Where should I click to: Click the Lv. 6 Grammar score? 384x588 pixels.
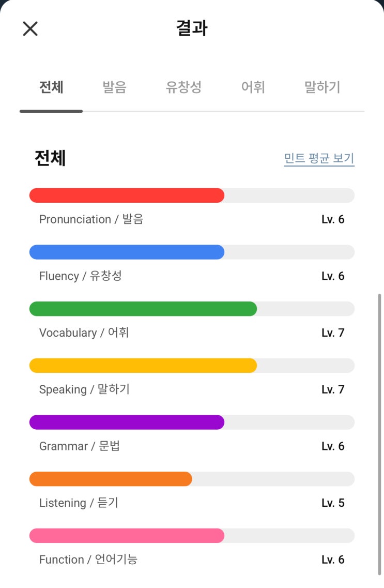(x=333, y=446)
